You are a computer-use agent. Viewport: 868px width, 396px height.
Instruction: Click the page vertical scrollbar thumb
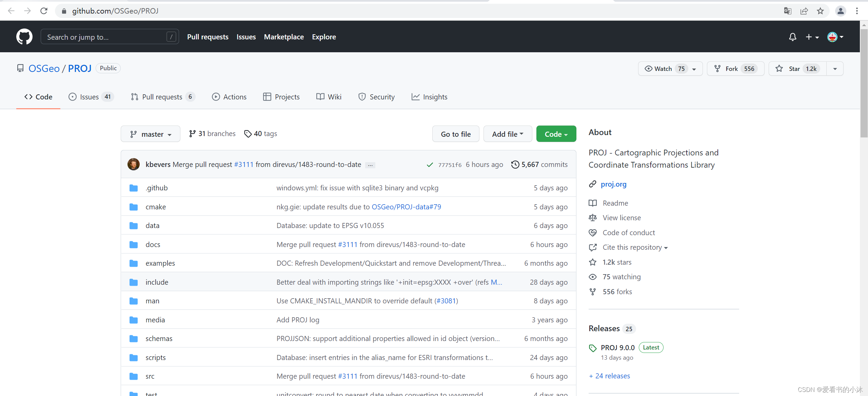[864, 83]
